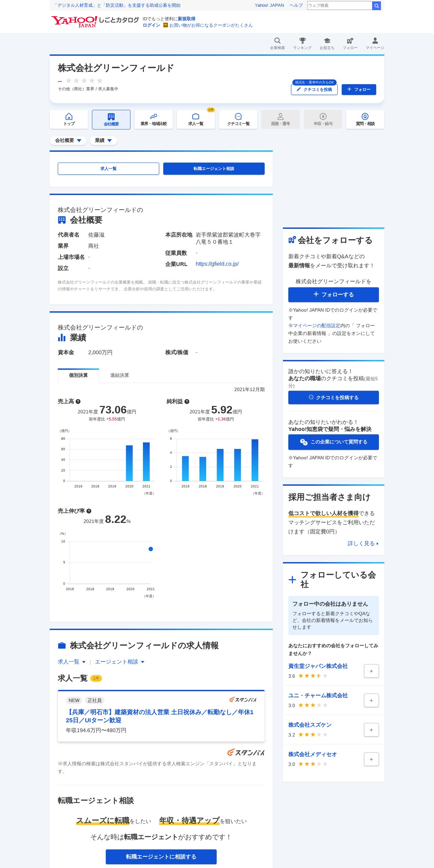Switch to 連結決算 tab
Viewport: 434px width, 868px height.
click(x=120, y=376)
